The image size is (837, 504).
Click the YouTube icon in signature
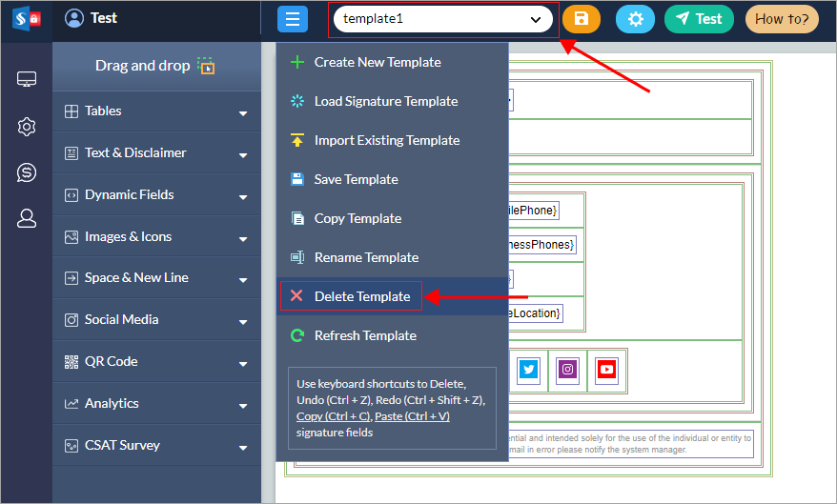pos(606,369)
